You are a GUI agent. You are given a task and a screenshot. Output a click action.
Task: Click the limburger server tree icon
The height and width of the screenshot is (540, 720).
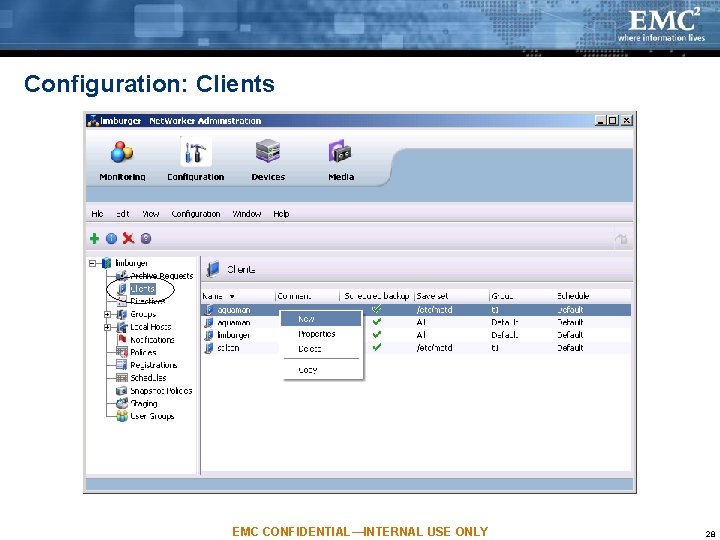[107, 263]
